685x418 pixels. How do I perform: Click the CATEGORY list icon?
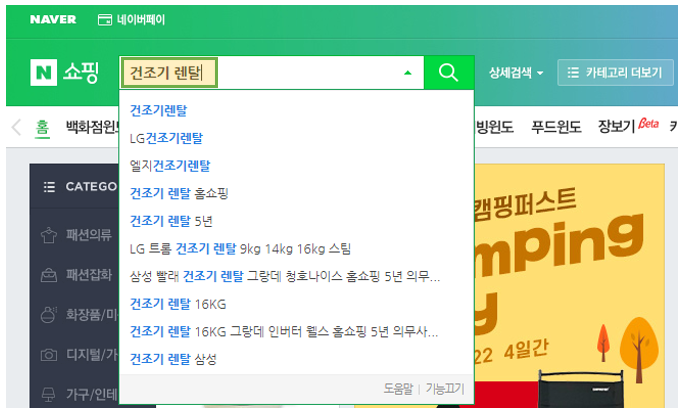[49, 187]
